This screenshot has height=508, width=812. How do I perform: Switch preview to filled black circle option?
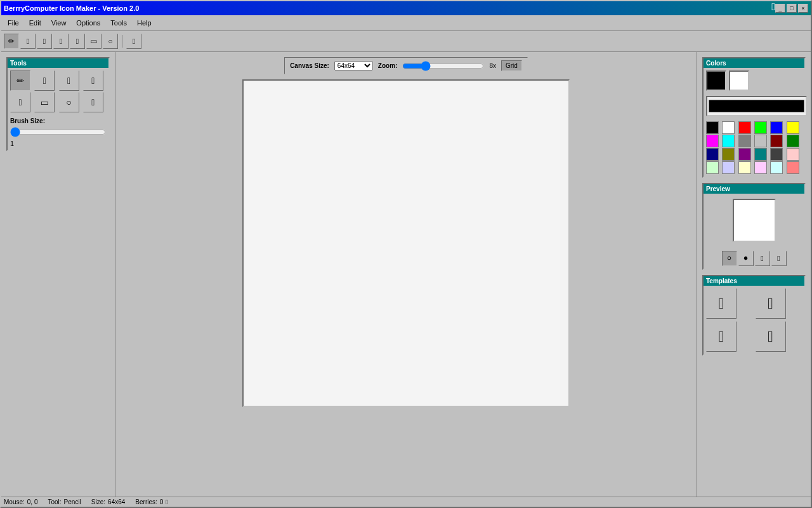click(x=746, y=258)
